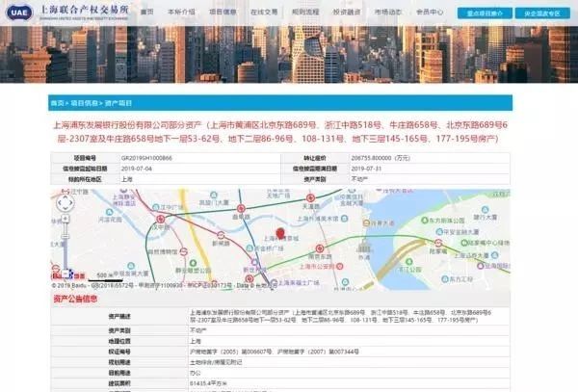Click the 重点项目推介 blue button
578x392 pixels.
(x=485, y=13)
